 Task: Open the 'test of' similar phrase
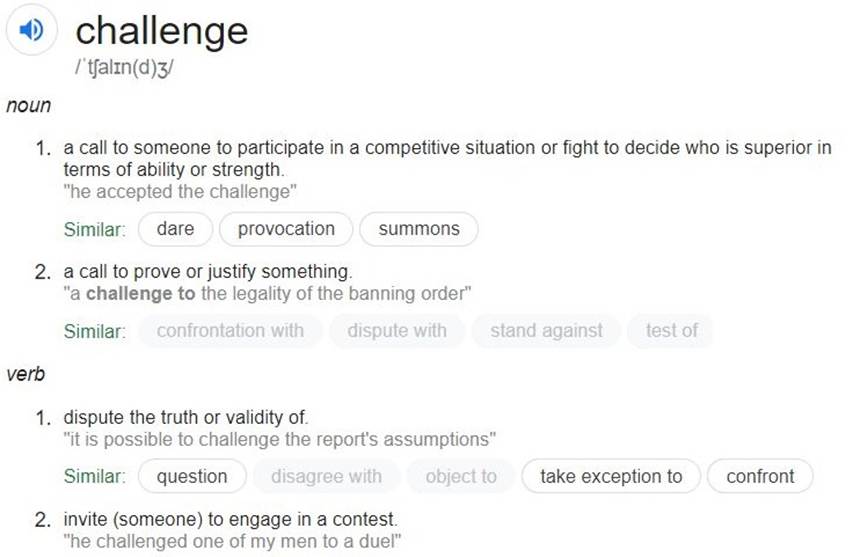671,331
